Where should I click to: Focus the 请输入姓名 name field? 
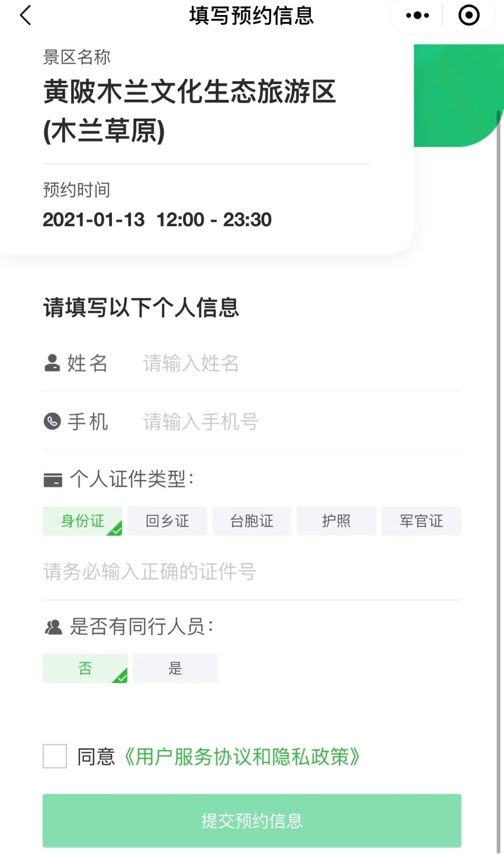pos(299,363)
